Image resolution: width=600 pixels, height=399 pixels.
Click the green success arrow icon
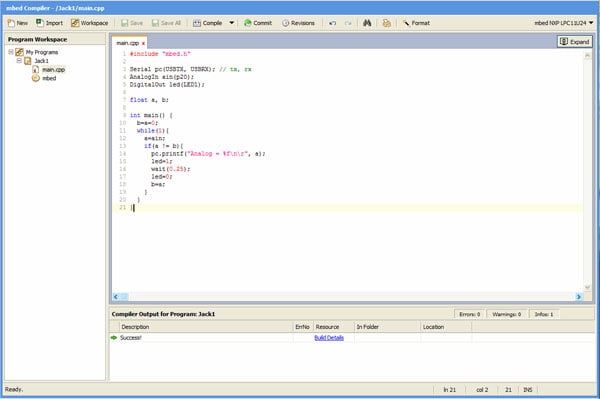(114, 338)
